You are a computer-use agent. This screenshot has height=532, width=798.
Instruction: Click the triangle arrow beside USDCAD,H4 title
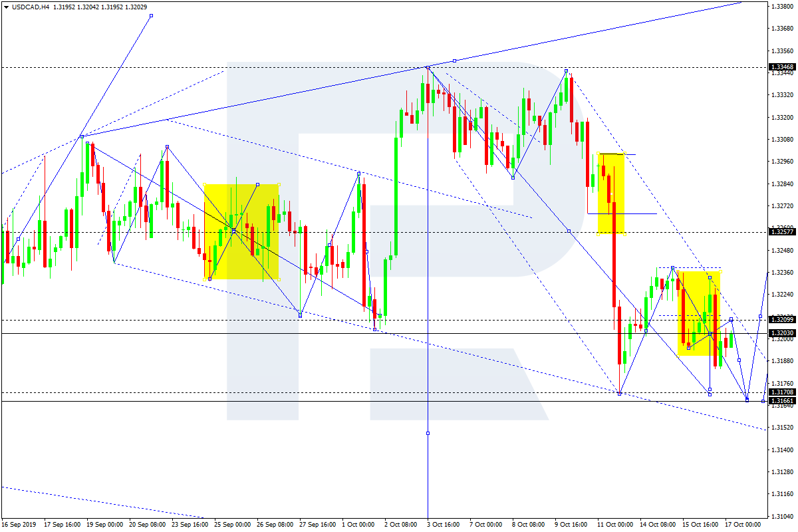[6, 7]
